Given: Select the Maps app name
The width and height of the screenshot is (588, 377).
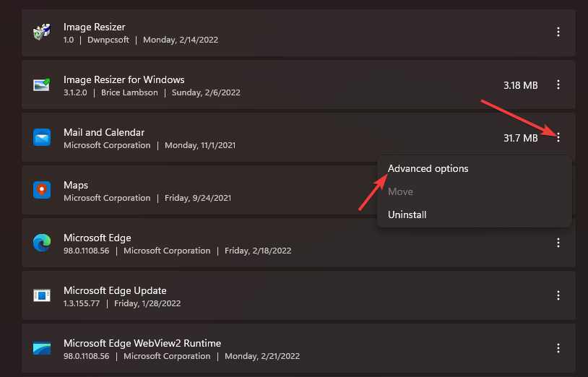Looking at the screenshot, I should (76, 185).
